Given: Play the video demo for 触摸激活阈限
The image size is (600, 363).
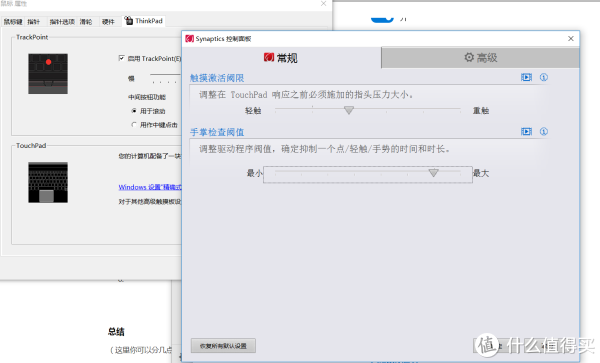Looking at the screenshot, I should [527, 77].
